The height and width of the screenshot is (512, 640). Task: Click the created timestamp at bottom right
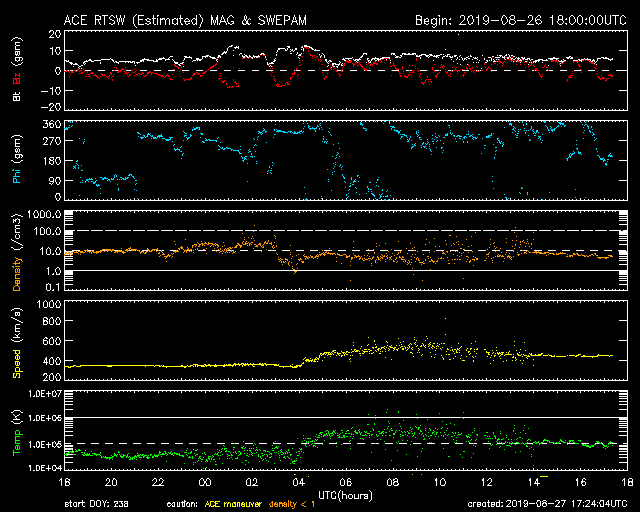coord(547,504)
